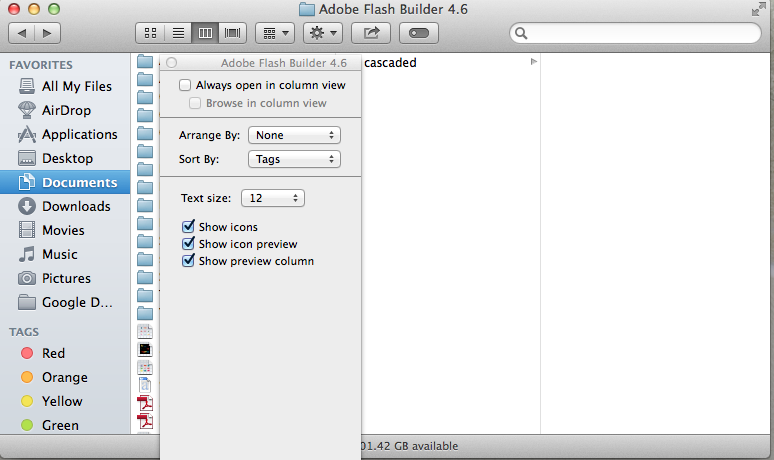This screenshot has height=460, width=774.
Task: Open the gear Action menu
Action: (x=323, y=33)
